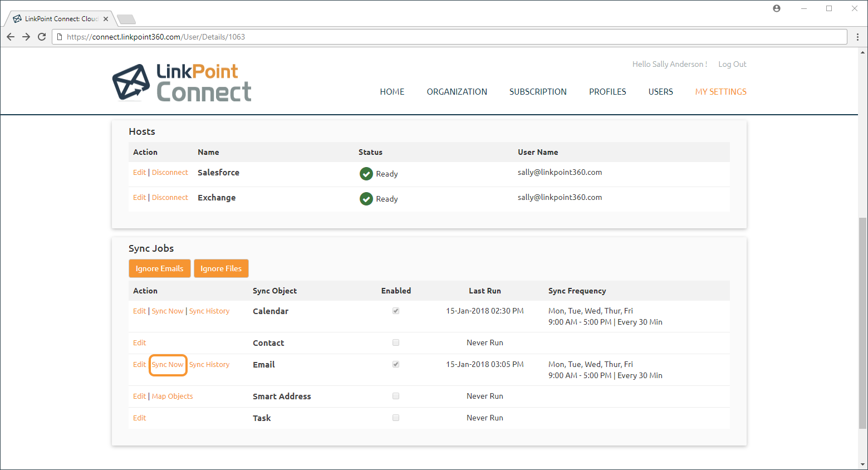This screenshot has width=868, height=470.
Task: Click the scrollbar down arrow
Action: point(863,464)
